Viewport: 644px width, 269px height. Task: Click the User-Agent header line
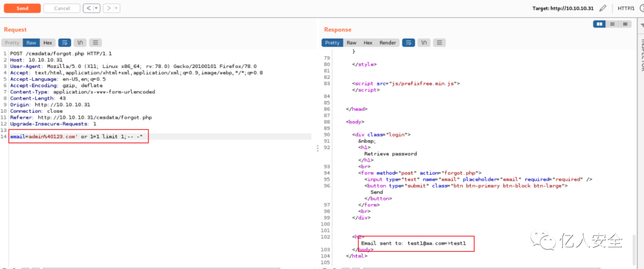134,66
